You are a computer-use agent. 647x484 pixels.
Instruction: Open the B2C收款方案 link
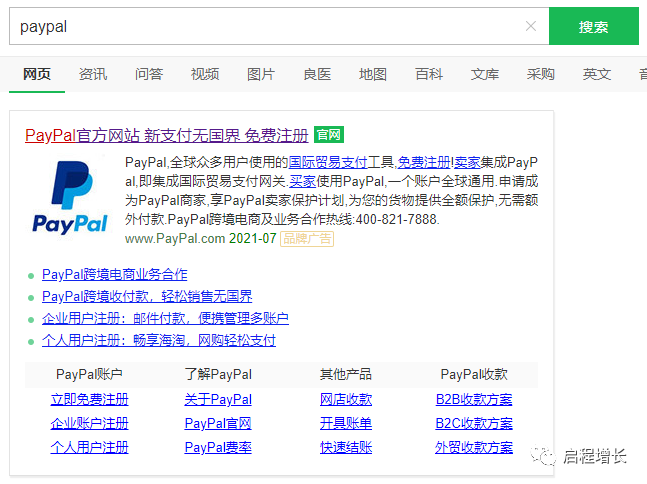pyautogui.click(x=474, y=423)
